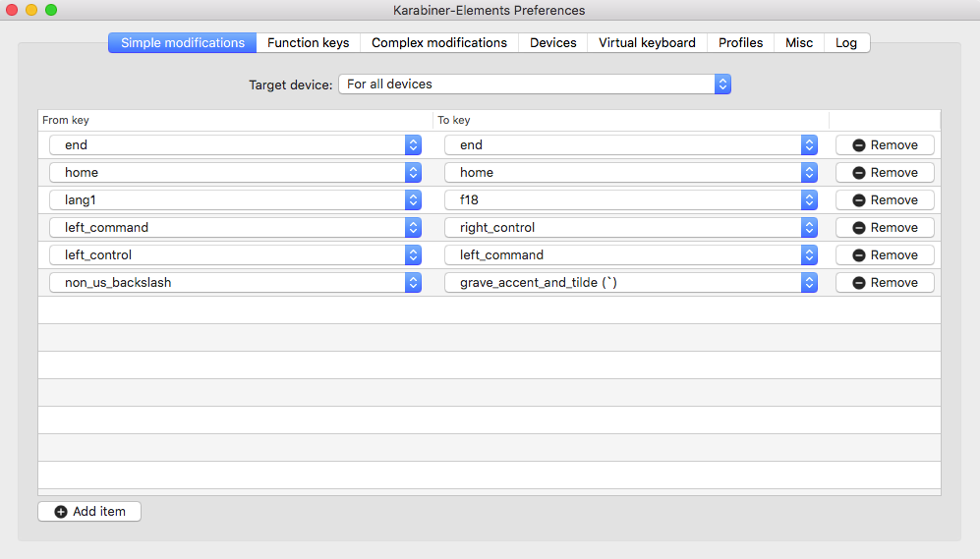Open the 'grave_accent_and_tilde' To key dropdown

[x=631, y=282]
